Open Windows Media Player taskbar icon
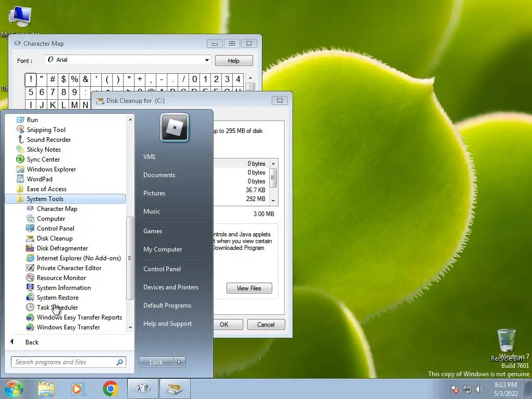Image resolution: width=532 pixels, height=399 pixels. 77,389
